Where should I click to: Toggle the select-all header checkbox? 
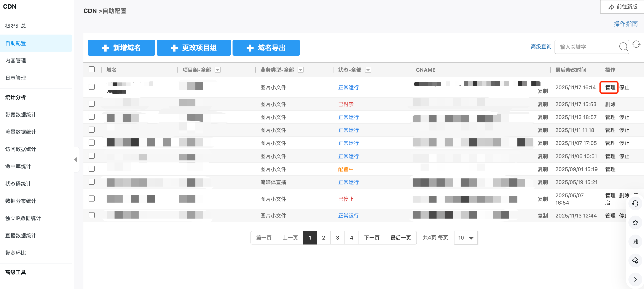[91, 69]
